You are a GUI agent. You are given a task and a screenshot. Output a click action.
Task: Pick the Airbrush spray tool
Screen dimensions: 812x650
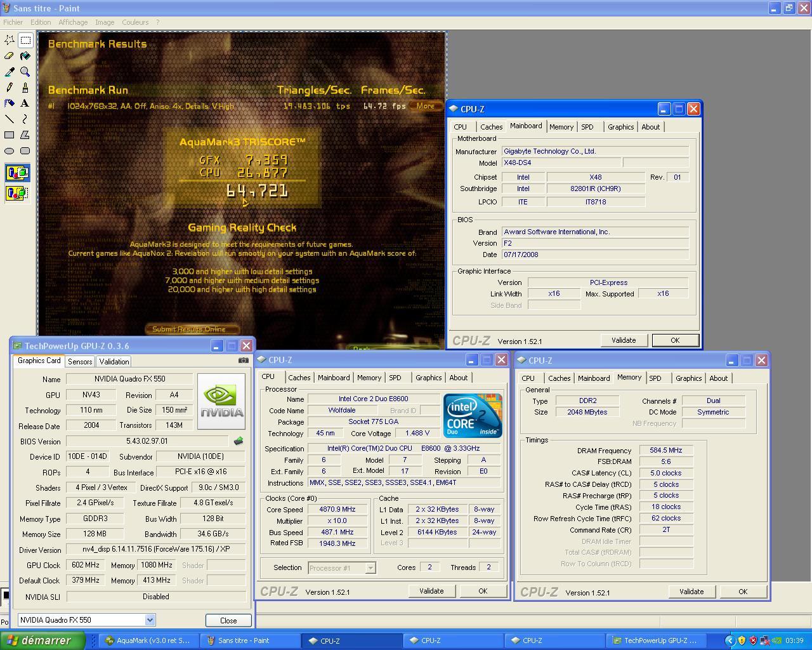[x=10, y=103]
